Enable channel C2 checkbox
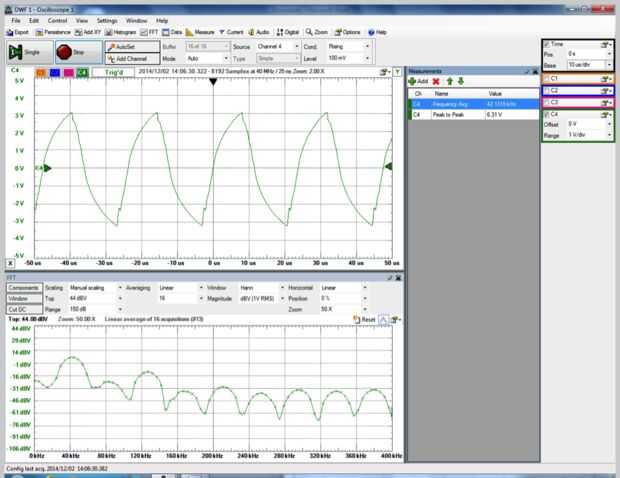Viewport: 620px width, 478px height. pyautogui.click(x=547, y=90)
